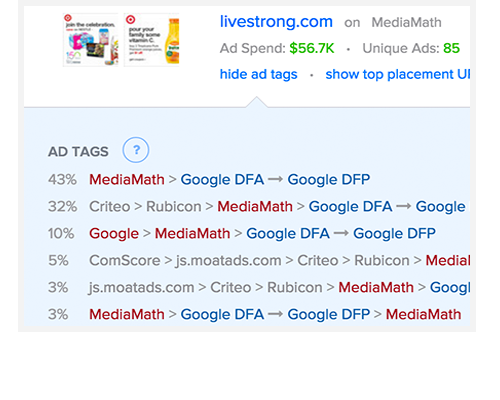Show top placement URLs
Screen dimensions: 500x400
pos(398,74)
